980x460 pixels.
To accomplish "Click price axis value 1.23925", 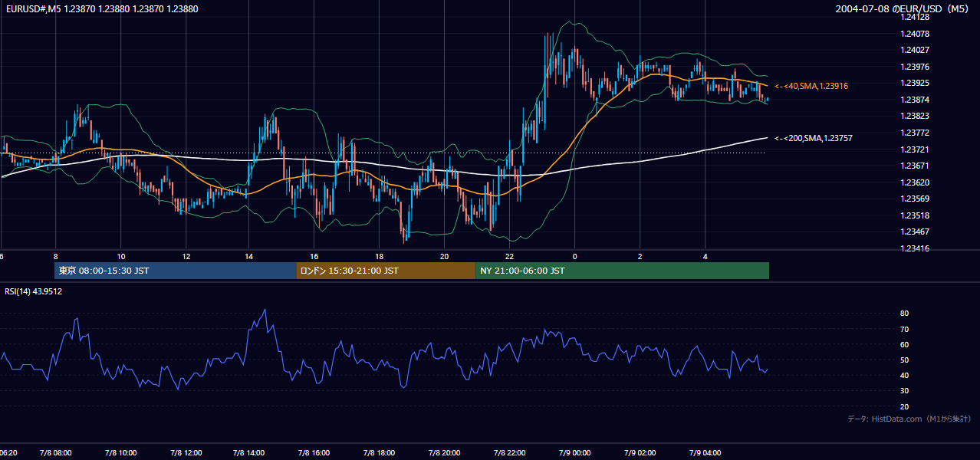I will 915,83.
